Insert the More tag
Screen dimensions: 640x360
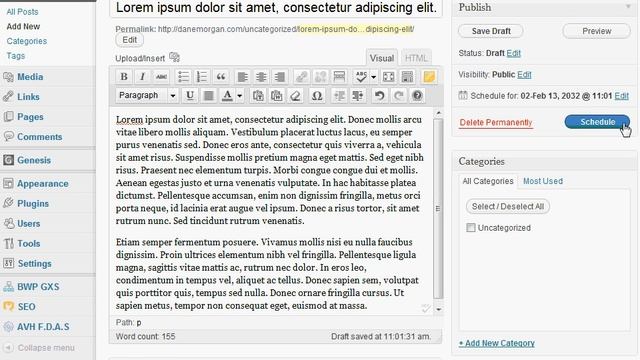coord(339,76)
